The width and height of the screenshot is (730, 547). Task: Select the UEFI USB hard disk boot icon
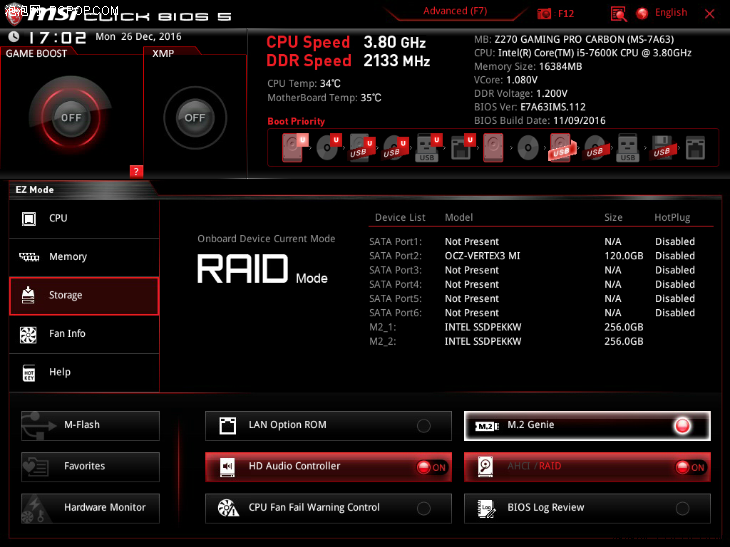(362, 148)
